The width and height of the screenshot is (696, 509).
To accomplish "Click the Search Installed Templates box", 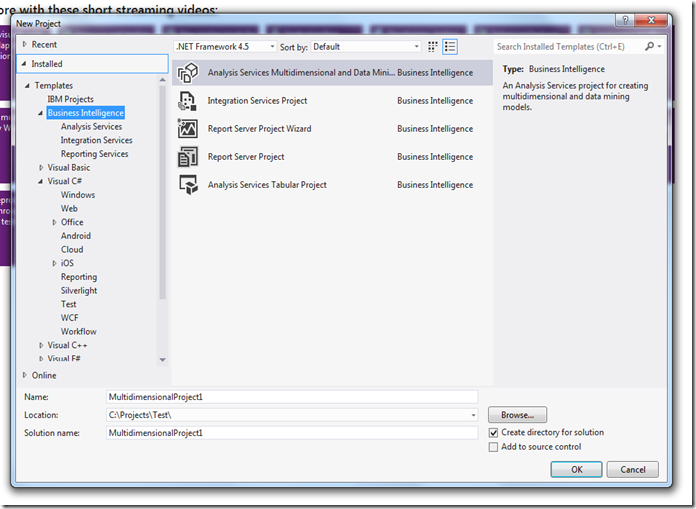I will (568, 47).
